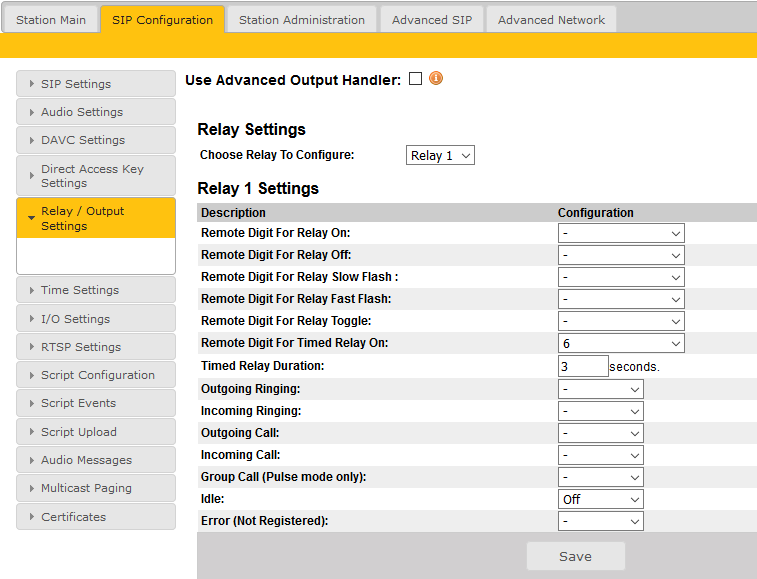757x579 pixels.
Task: Open the Error (Not Registered) dropdown
Action: tap(600, 521)
